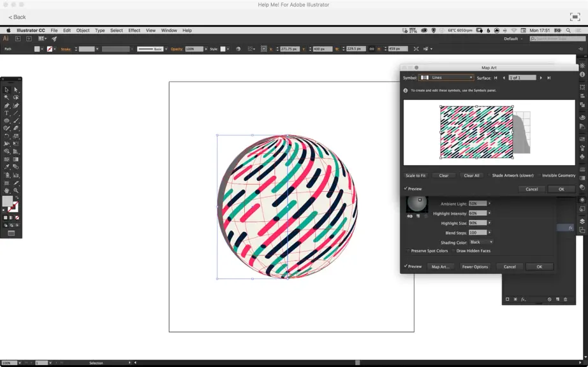The height and width of the screenshot is (367, 588).
Task: Choose the Type tool
Action: coord(7,113)
